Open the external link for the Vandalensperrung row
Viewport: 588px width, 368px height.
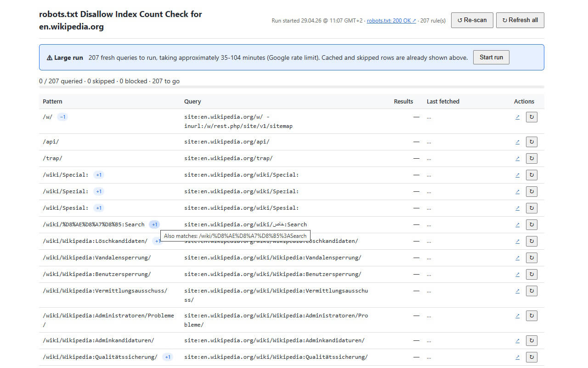(518, 258)
